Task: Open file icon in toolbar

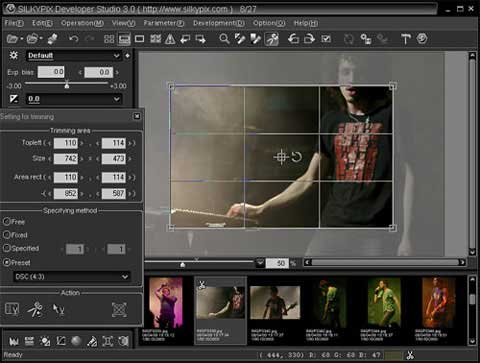Action: click(12, 39)
